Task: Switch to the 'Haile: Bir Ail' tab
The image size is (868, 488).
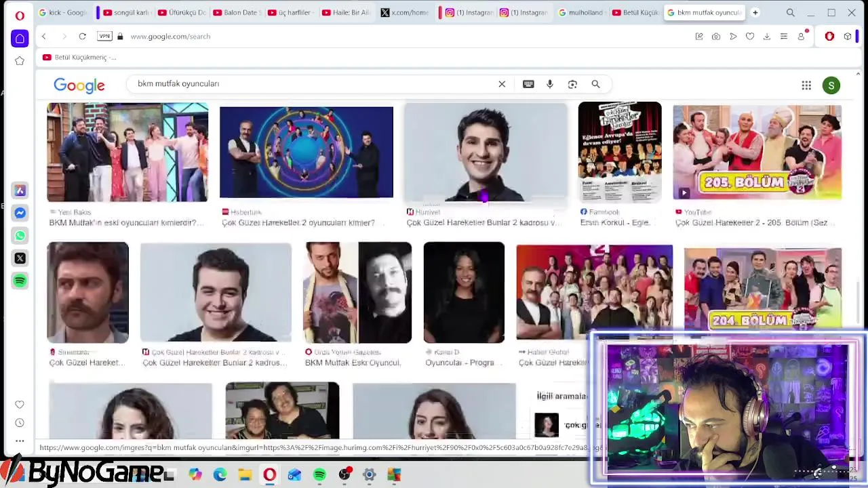Action: [346, 12]
